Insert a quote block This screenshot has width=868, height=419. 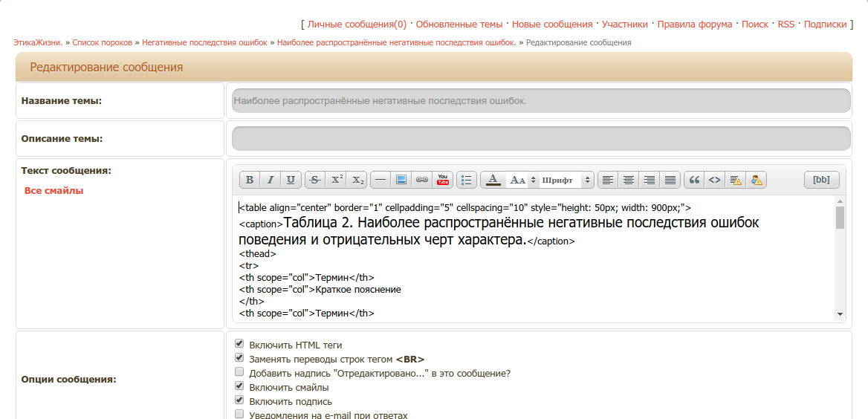tap(694, 180)
